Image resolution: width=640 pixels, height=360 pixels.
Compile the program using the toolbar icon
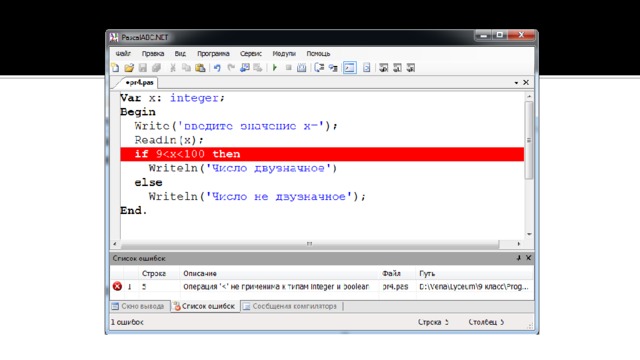point(302,68)
